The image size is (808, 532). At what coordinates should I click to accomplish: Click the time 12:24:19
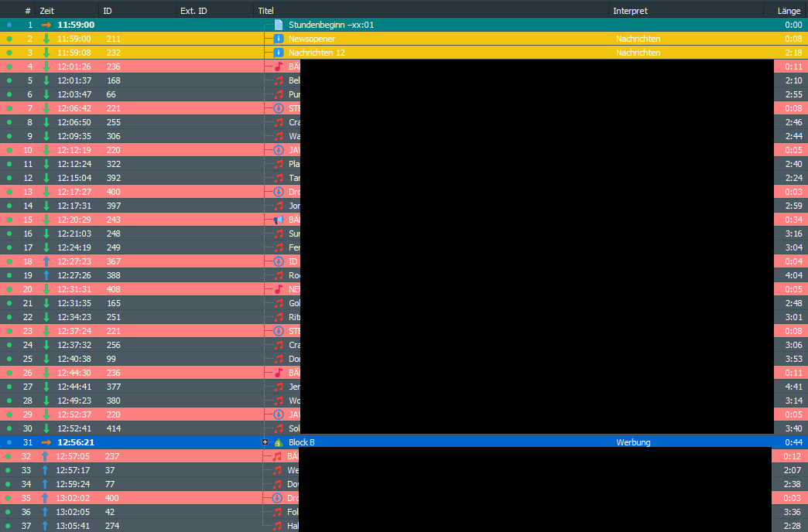pos(74,247)
